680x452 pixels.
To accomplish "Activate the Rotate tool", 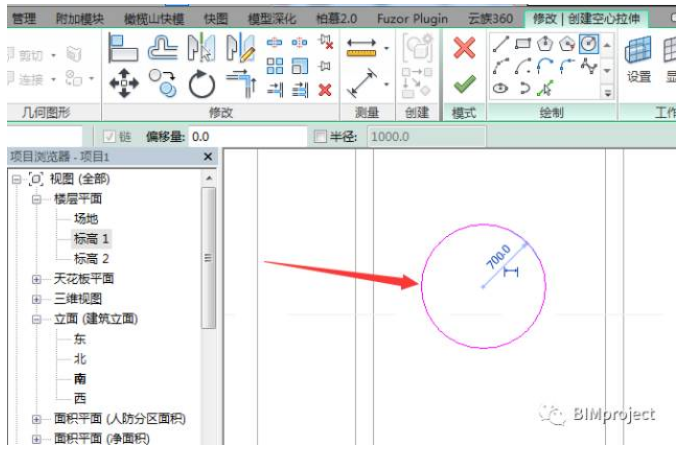I will coord(202,84).
